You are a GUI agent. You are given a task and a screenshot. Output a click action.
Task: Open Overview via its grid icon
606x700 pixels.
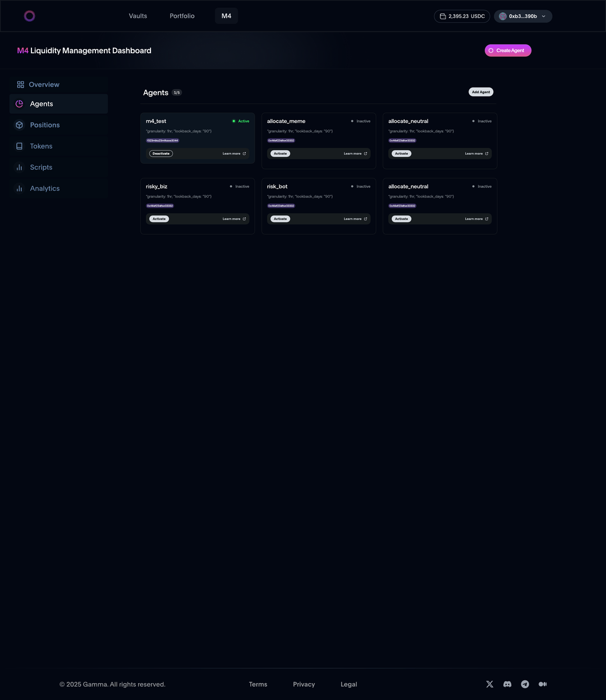pyautogui.click(x=20, y=85)
